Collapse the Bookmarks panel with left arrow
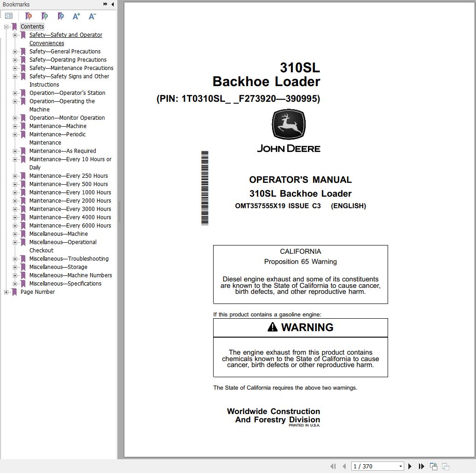 113,4
